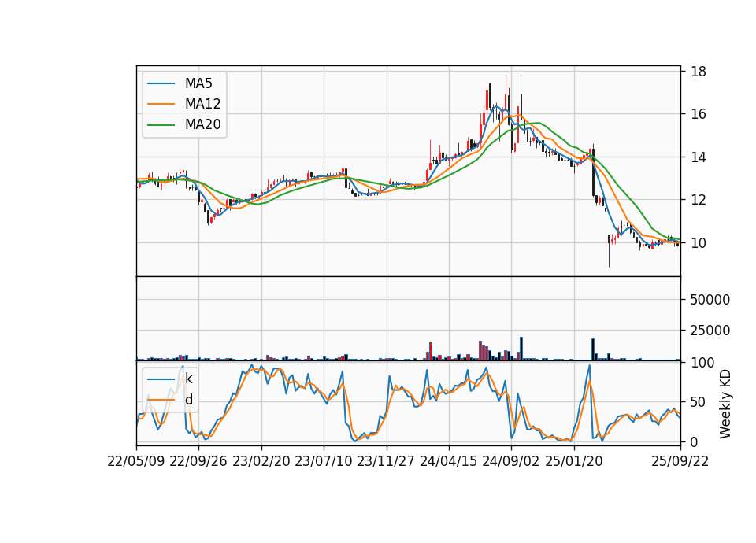Click the volume axis value 25000
Viewport: 756px width, 543px height.
pos(710,331)
